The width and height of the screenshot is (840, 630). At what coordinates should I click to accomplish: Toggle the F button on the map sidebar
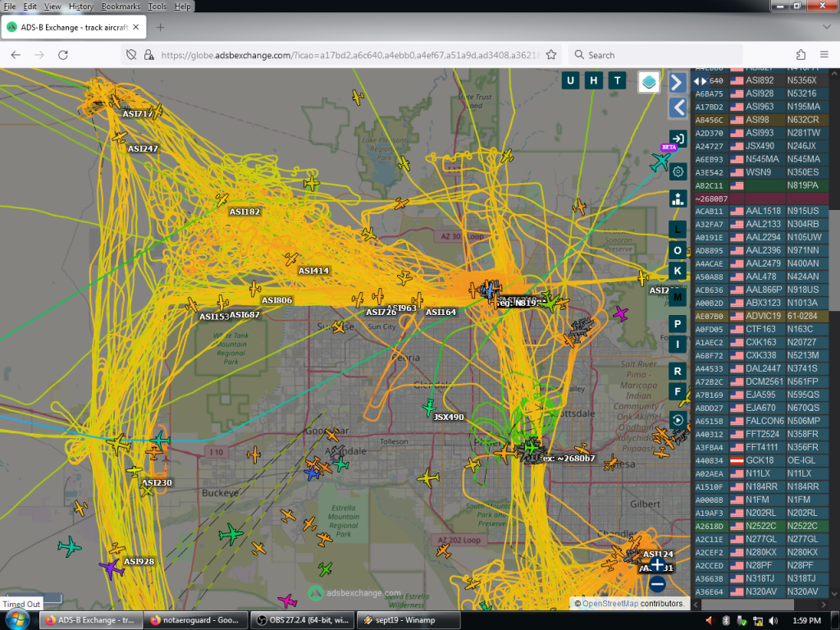point(678,391)
